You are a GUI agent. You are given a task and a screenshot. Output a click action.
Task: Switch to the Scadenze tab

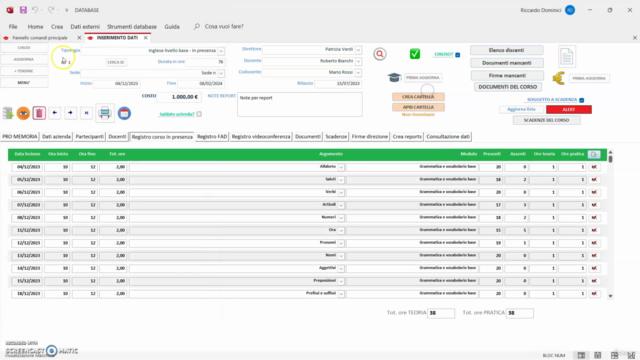[336, 136]
